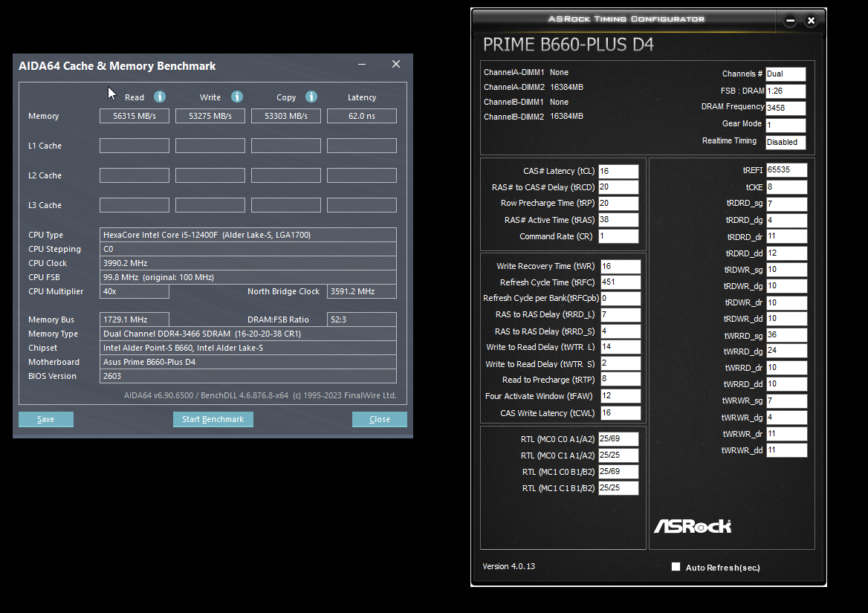Click the Read to Precharge (tRTP) field
Viewport: 868px width, 613px height.
click(x=621, y=380)
